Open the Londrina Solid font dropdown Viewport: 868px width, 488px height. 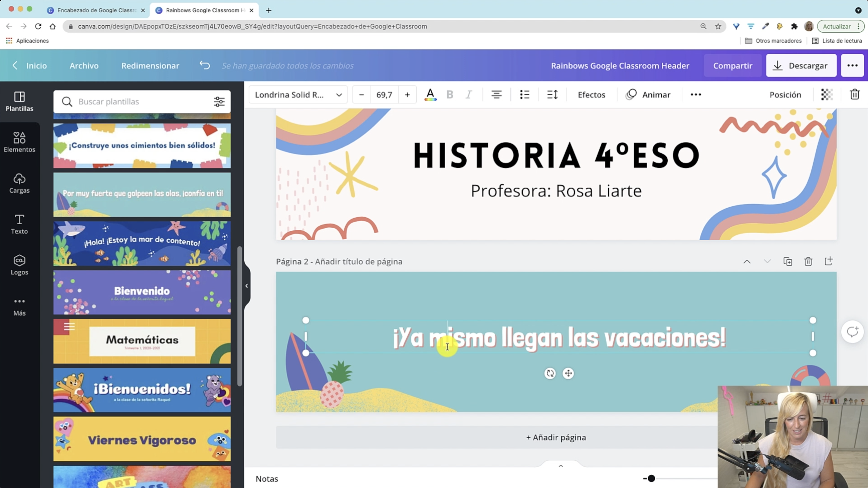coord(298,95)
